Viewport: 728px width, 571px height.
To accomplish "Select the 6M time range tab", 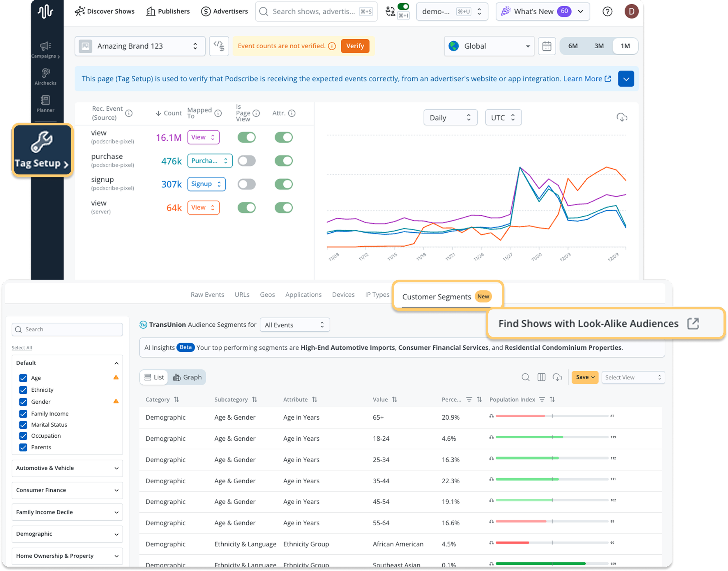I will [572, 46].
